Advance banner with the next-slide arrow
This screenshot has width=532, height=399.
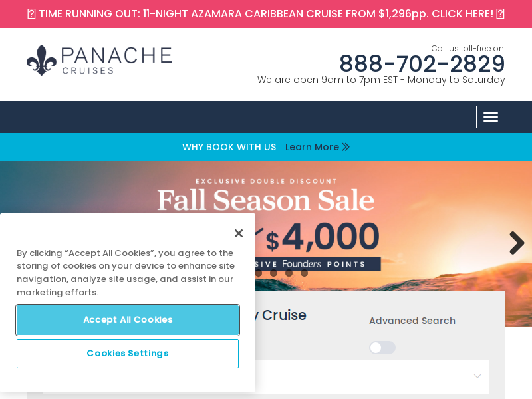point(517,243)
